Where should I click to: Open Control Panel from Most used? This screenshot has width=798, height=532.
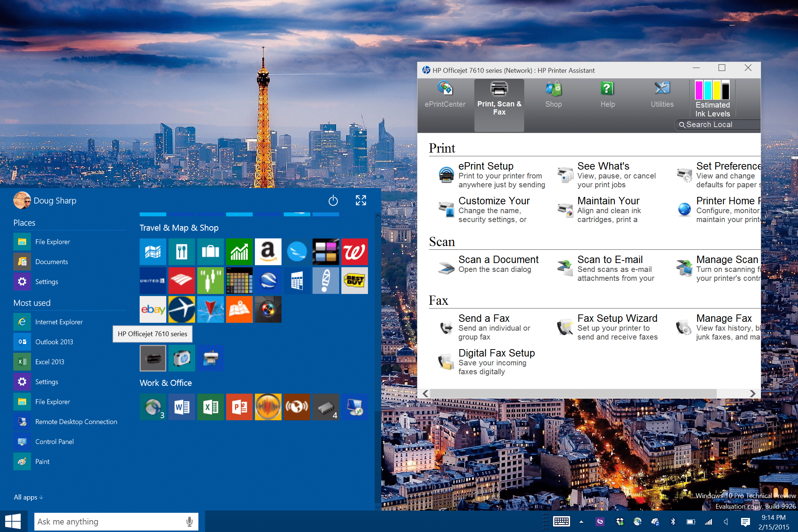tap(69, 441)
